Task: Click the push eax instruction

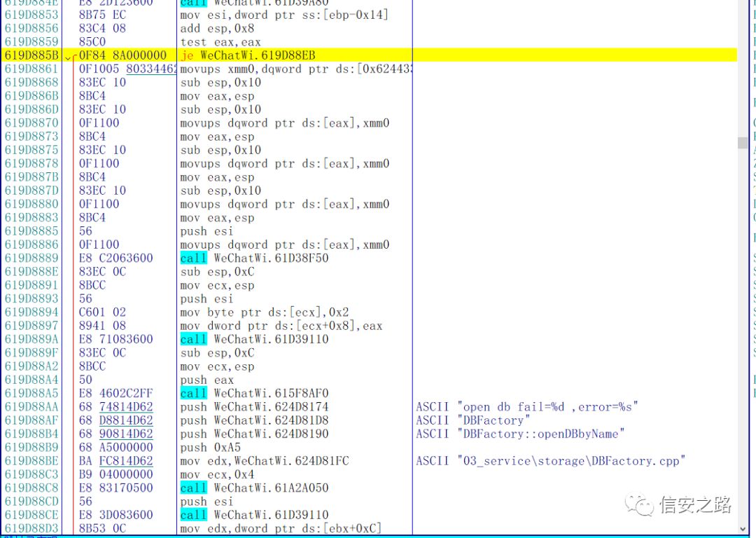Action: 206,380
